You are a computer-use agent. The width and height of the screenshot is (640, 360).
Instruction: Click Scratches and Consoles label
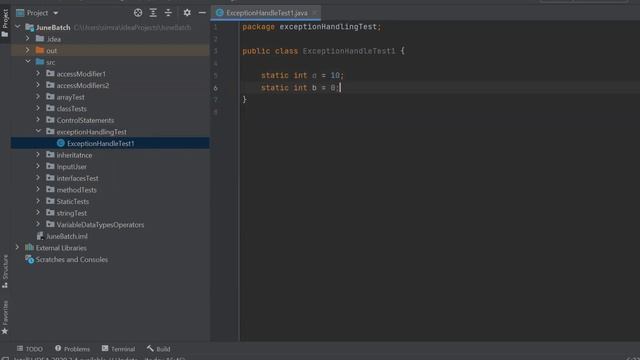[x=72, y=260]
